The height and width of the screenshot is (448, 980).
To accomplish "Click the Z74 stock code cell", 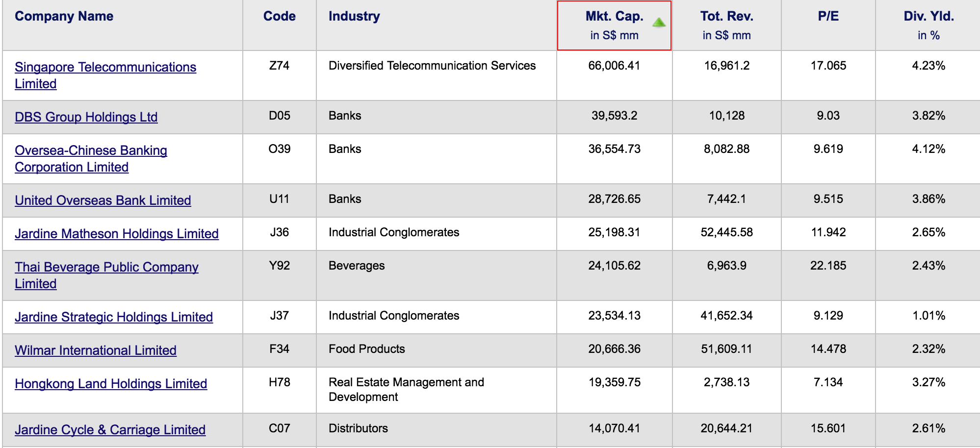I will coord(279,66).
